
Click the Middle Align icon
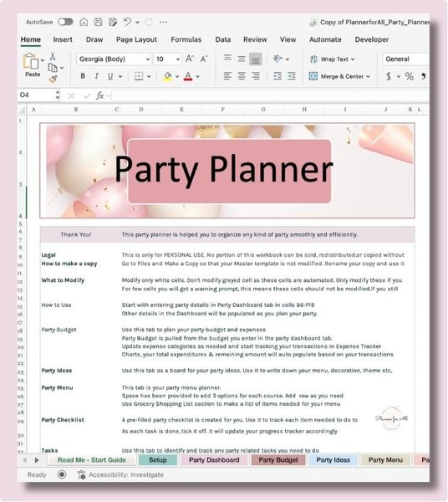click(x=242, y=59)
